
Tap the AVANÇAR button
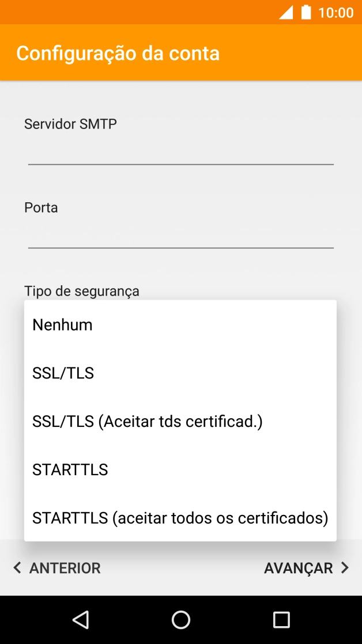299,568
